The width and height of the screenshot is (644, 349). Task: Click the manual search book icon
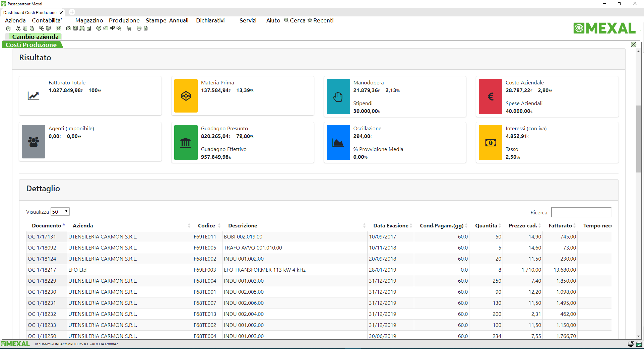click(106, 28)
